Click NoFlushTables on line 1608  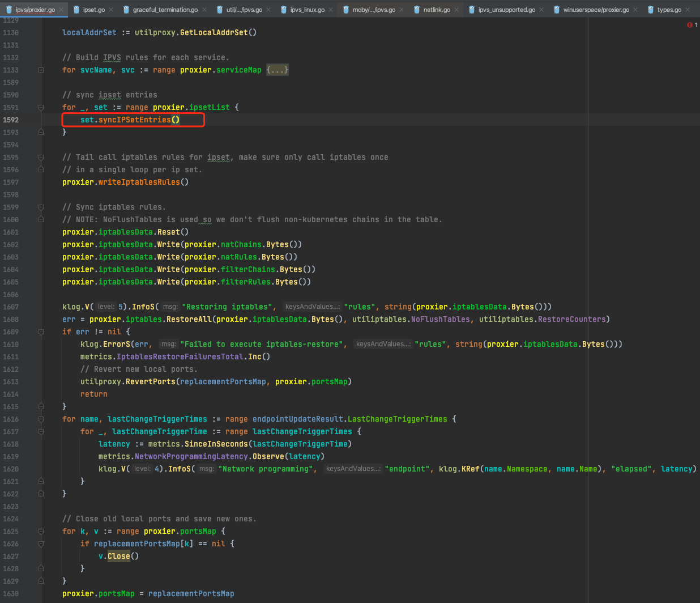441,320
